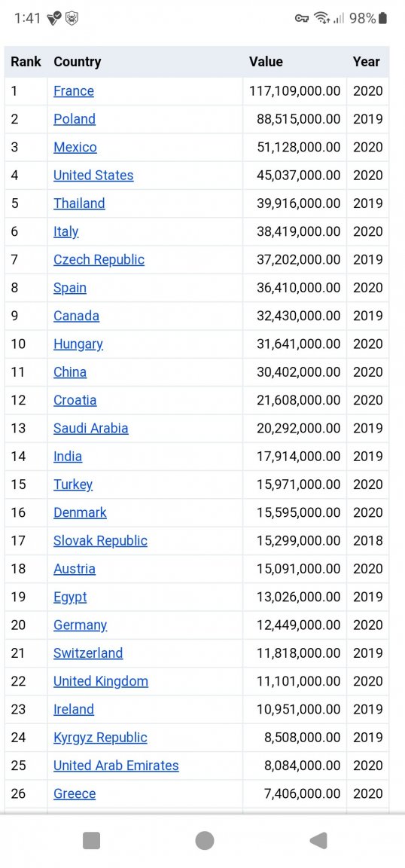Open the Greece country link
405x868 pixels.
click(x=75, y=794)
